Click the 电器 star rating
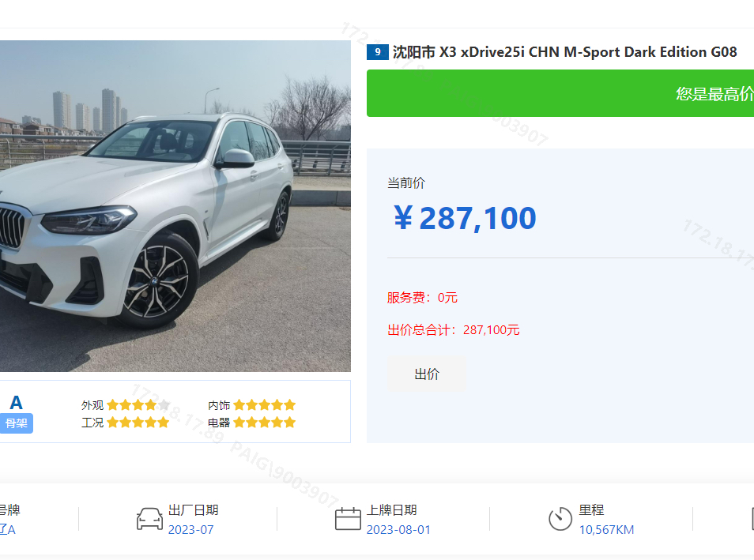754x560 pixels. (x=265, y=423)
